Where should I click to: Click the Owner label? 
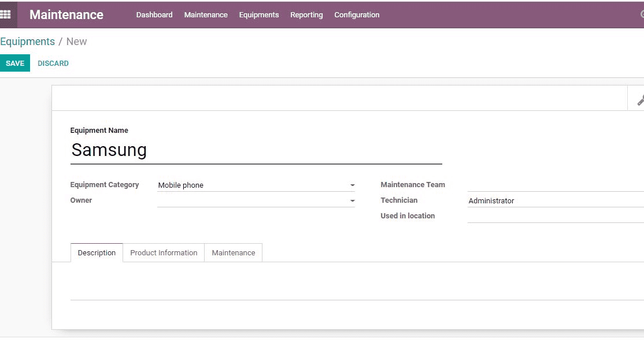click(81, 200)
